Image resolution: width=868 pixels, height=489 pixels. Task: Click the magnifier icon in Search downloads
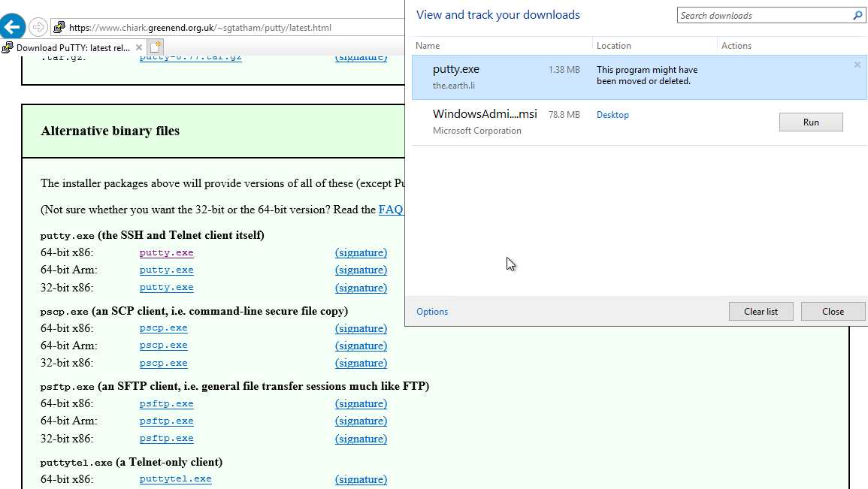tap(857, 16)
